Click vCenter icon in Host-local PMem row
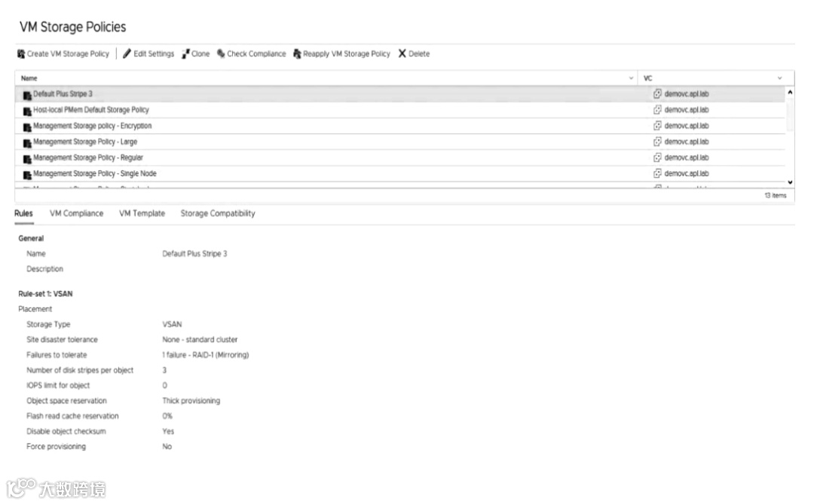Image resolution: width=814 pixels, height=504 pixels. click(657, 110)
